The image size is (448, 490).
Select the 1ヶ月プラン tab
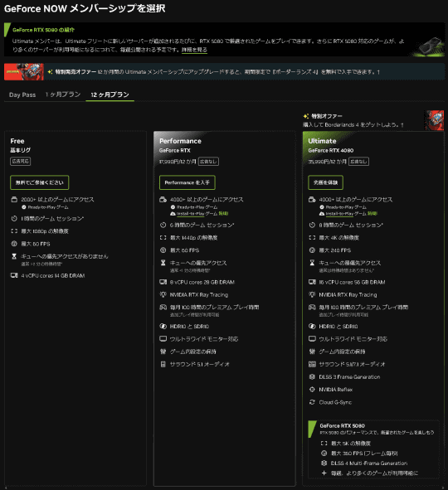pyautogui.click(x=63, y=95)
